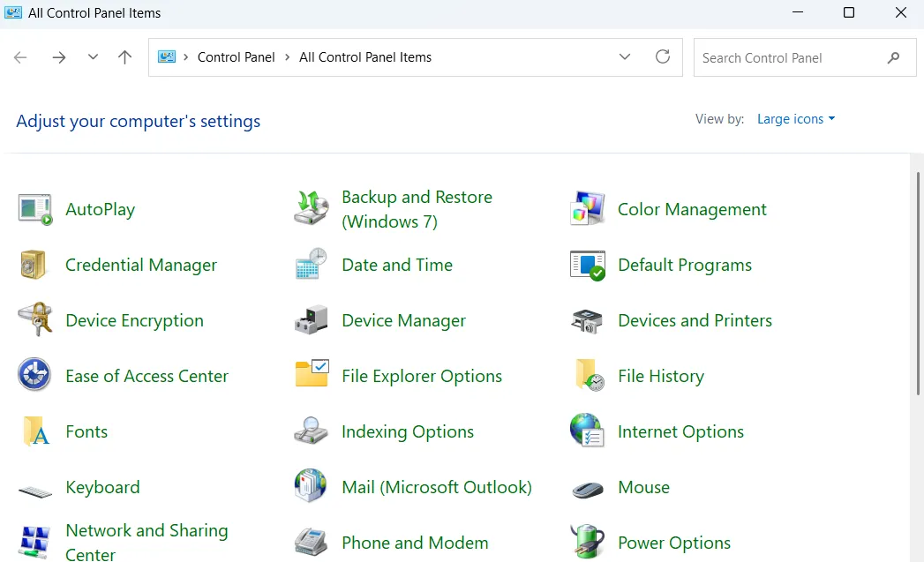Click the File History folder icon

[589, 376]
